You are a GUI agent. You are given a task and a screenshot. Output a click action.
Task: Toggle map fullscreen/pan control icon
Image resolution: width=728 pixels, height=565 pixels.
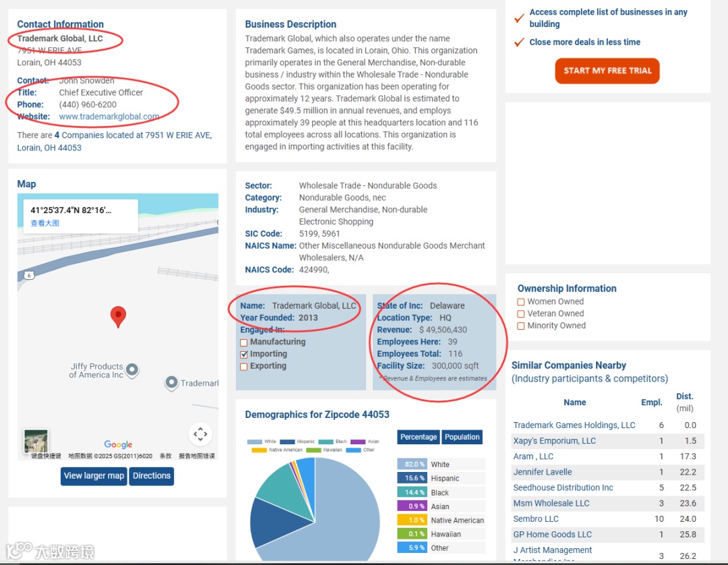[201, 434]
